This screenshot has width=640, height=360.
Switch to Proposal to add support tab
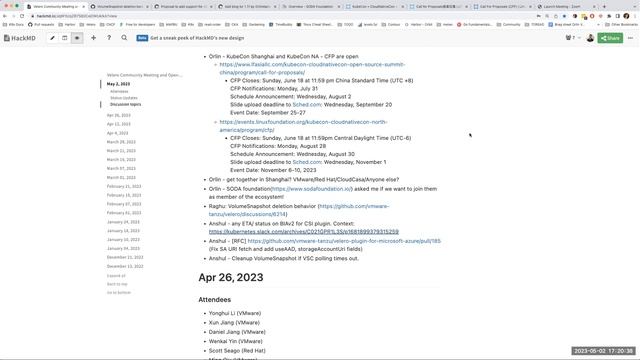click(183, 7)
